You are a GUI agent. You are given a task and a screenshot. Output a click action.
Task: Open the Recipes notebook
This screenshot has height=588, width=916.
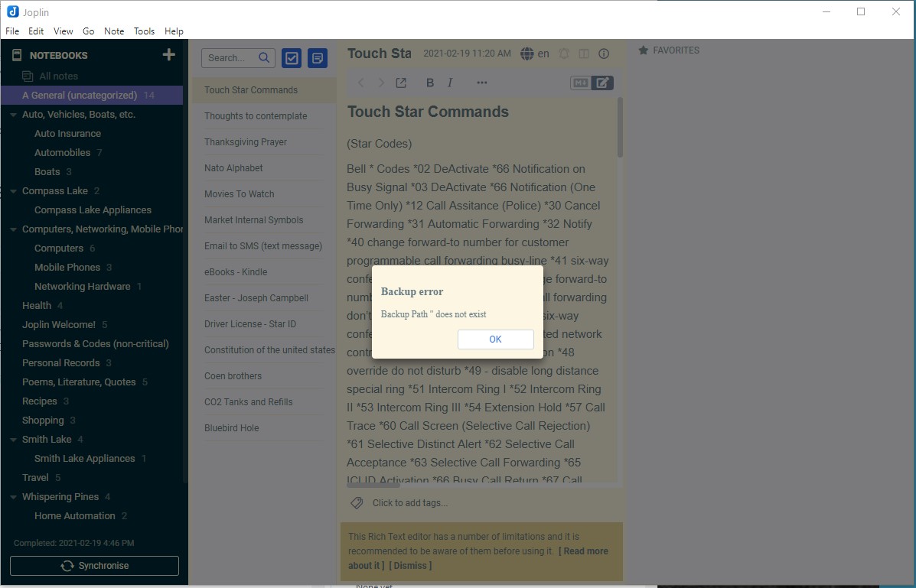(x=39, y=401)
